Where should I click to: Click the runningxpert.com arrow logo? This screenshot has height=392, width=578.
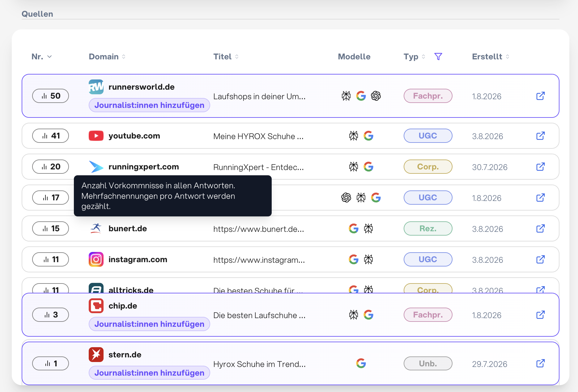96,167
